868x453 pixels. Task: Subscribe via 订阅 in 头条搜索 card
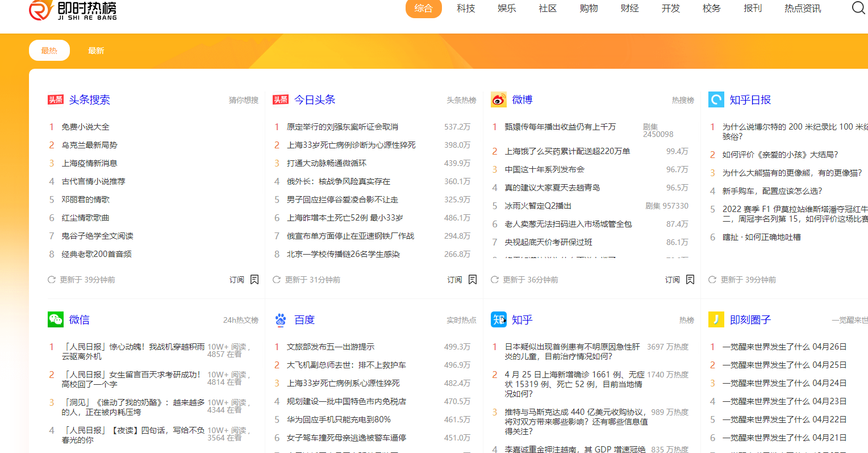coord(237,280)
